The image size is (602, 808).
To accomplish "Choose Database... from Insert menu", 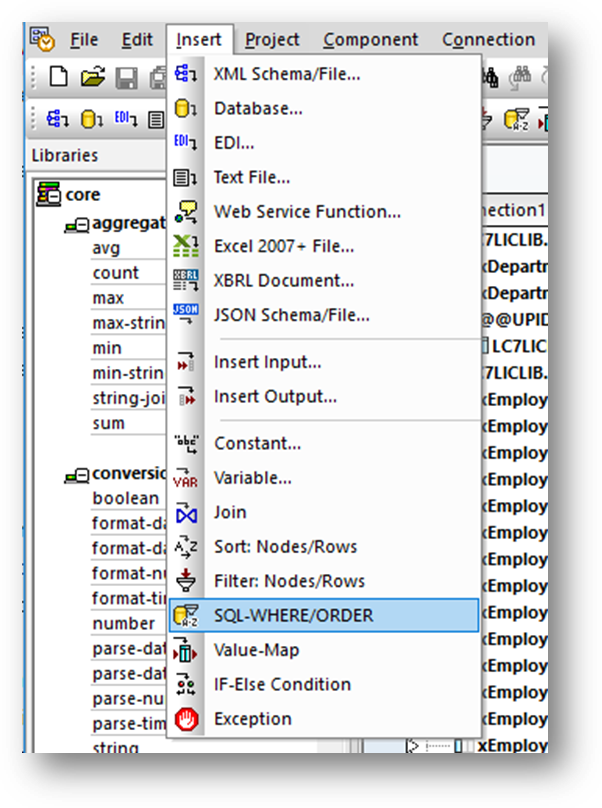I will point(324,109).
